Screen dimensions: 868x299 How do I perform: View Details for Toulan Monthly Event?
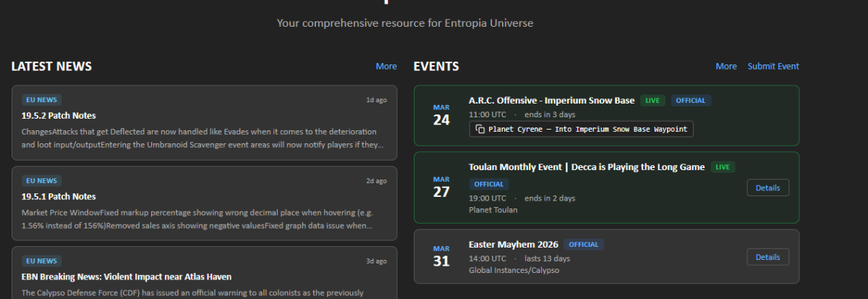click(767, 188)
